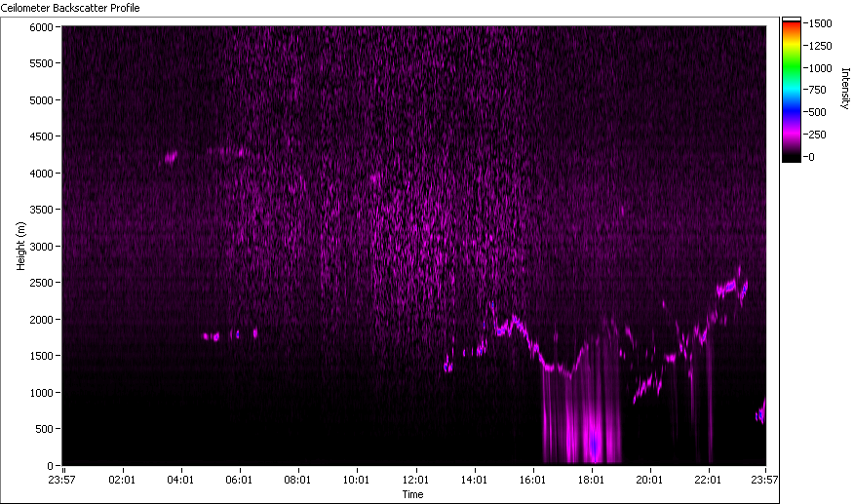Image resolution: width=854 pixels, height=504 pixels.
Task: Click the 1500 height axis label
Action: click(41, 357)
